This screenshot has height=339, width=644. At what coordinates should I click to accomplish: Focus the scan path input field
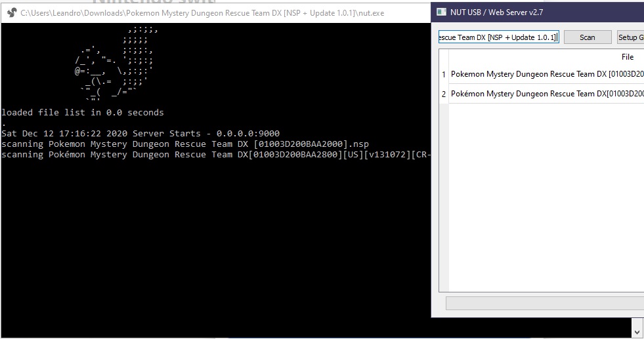[x=499, y=37]
